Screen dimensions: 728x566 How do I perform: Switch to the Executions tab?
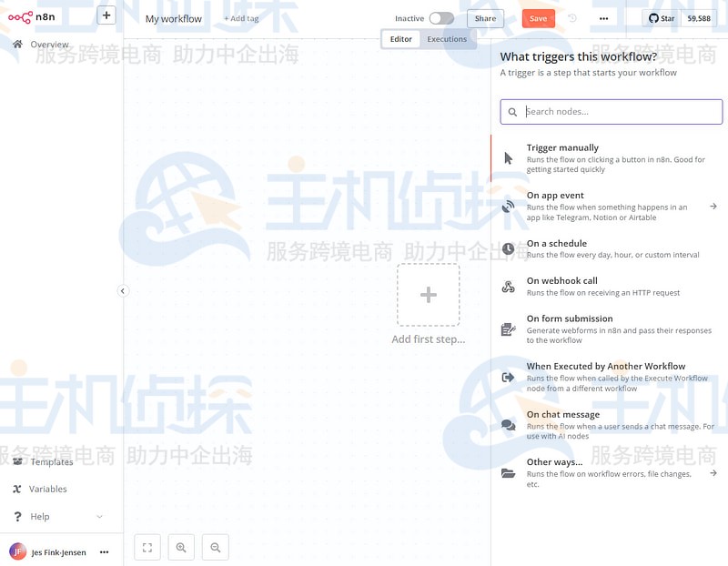coord(447,39)
